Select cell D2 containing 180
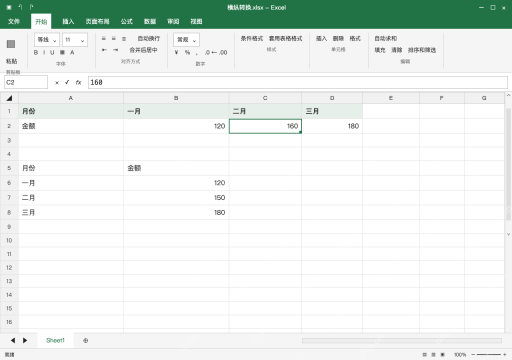Screen dimensions: 512x360 coord(332,126)
